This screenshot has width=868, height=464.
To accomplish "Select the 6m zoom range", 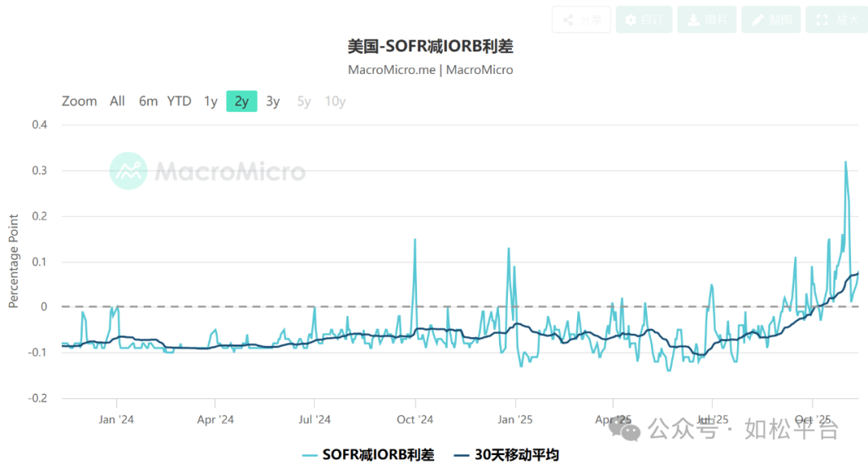I will pos(148,101).
